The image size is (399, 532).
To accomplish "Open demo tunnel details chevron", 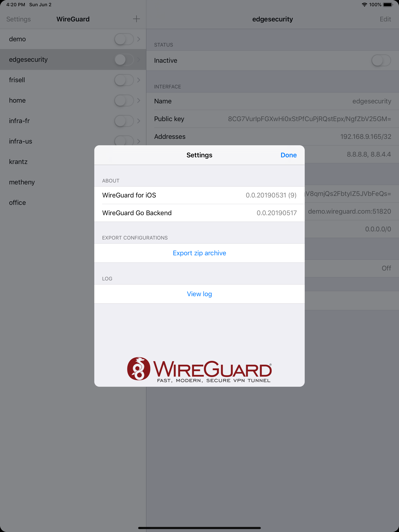I will click(x=139, y=39).
